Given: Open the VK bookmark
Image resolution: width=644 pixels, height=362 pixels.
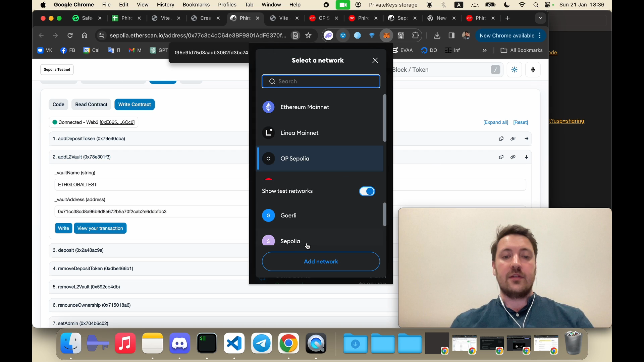Looking at the screenshot, I should pyautogui.click(x=45, y=50).
